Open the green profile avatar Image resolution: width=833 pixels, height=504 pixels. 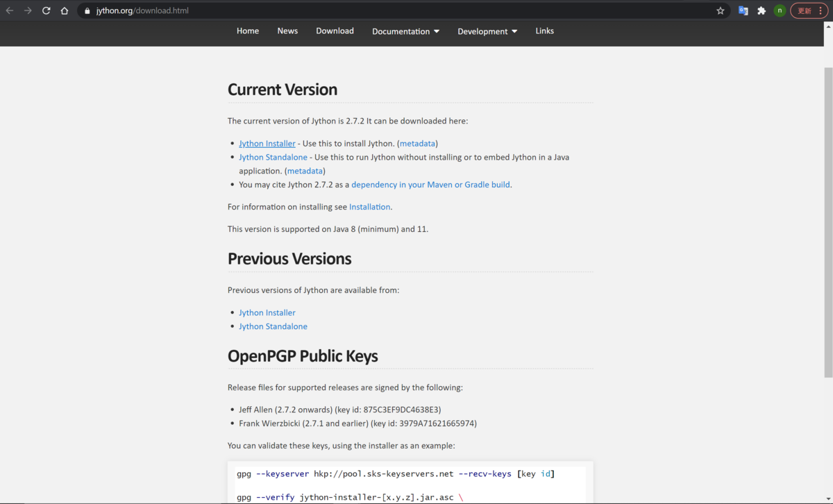coord(780,10)
